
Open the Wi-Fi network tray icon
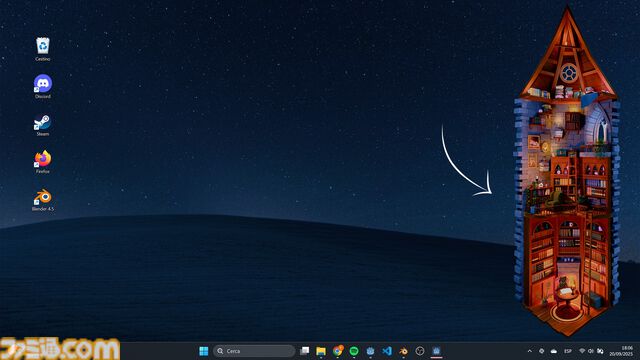click(582, 351)
